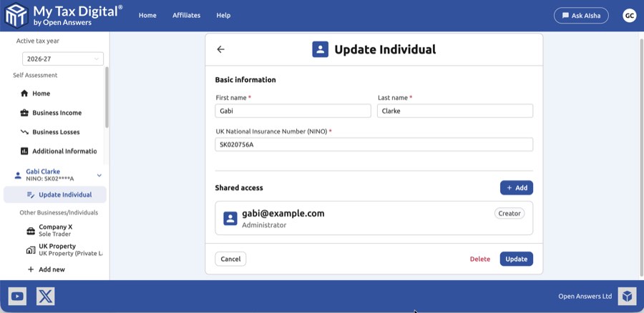The height and width of the screenshot is (313, 644).
Task: Click the Business Losses trend icon
Action: click(24, 132)
